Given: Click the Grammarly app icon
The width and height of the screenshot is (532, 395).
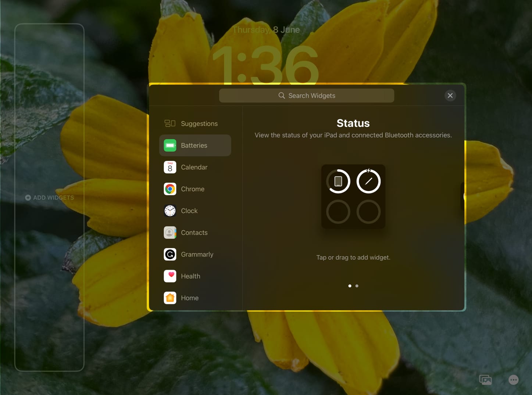Looking at the screenshot, I should [170, 254].
